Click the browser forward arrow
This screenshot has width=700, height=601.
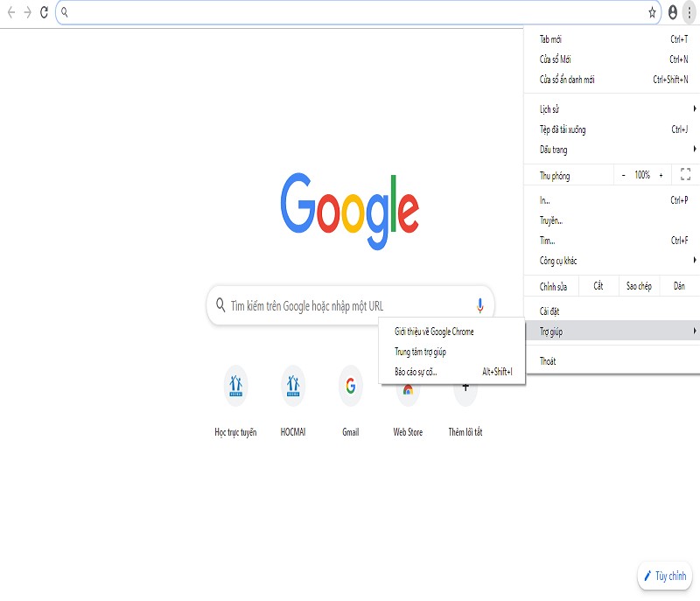coord(28,12)
